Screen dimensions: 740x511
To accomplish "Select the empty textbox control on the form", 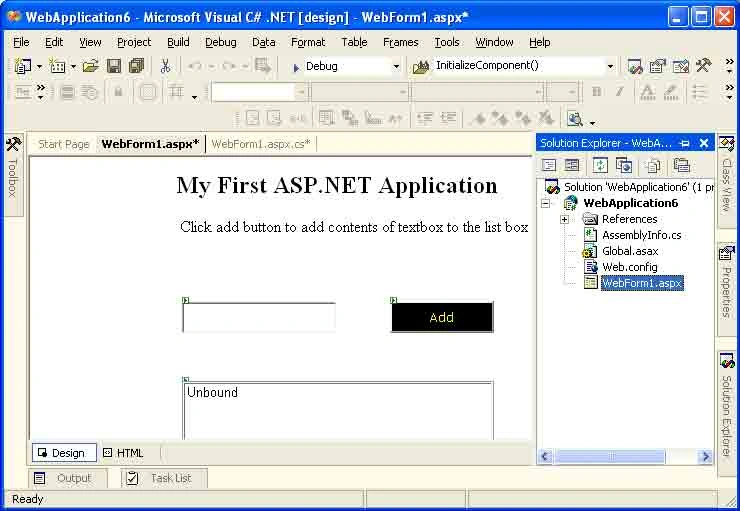I will tap(259, 317).
